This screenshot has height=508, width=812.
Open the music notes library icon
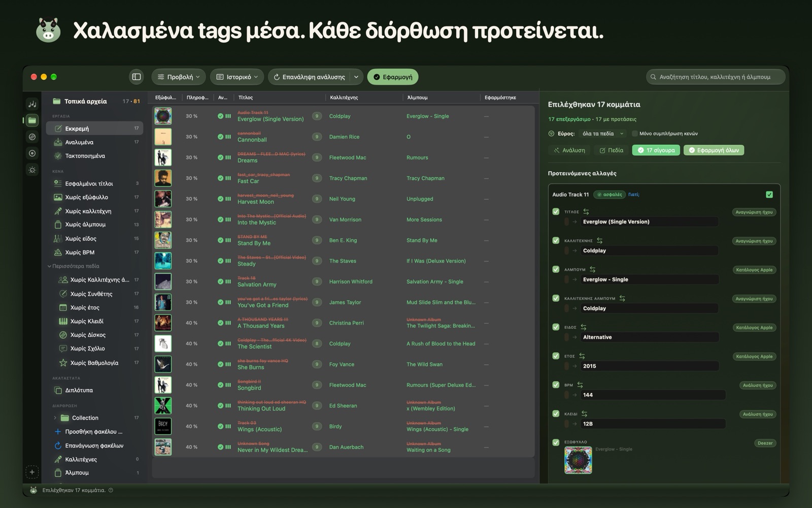click(x=32, y=104)
